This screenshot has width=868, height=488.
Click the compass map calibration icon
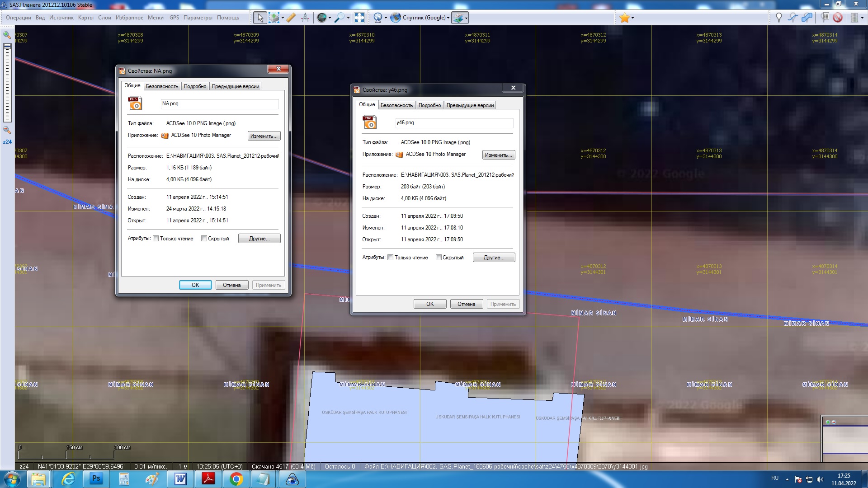click(305, 18)
